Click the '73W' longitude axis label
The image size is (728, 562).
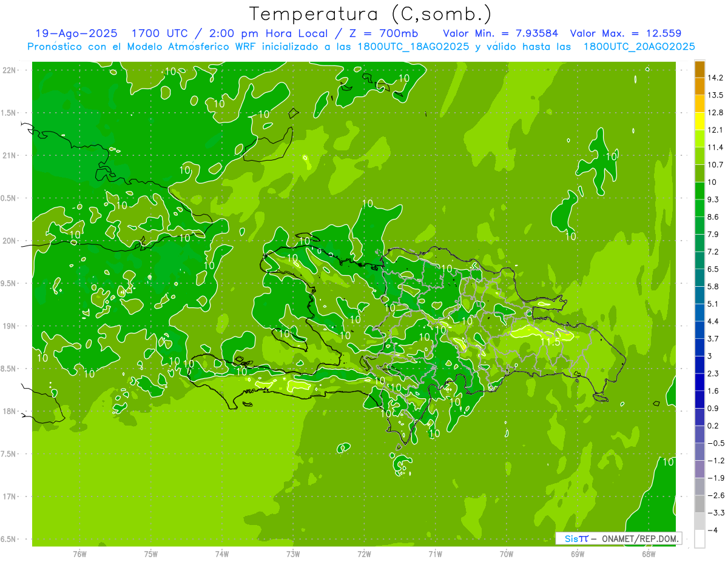click(293, 554)
